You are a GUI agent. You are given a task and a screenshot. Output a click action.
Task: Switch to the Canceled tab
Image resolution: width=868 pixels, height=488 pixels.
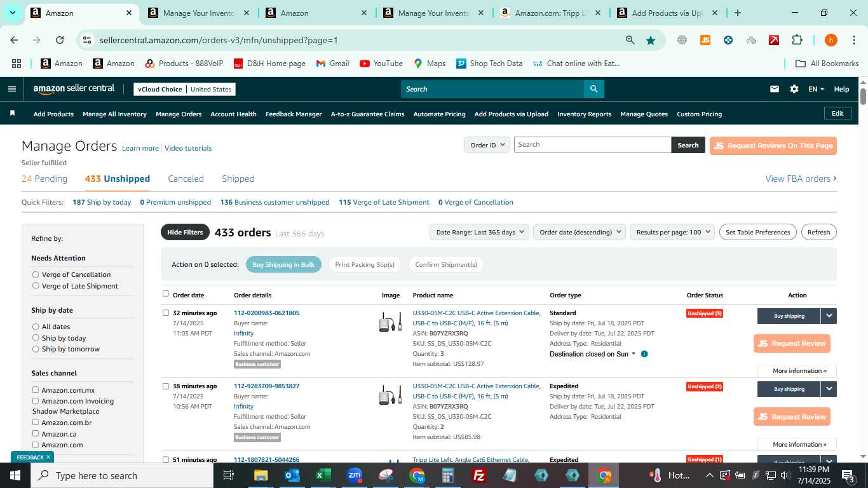tap(186, 179)
